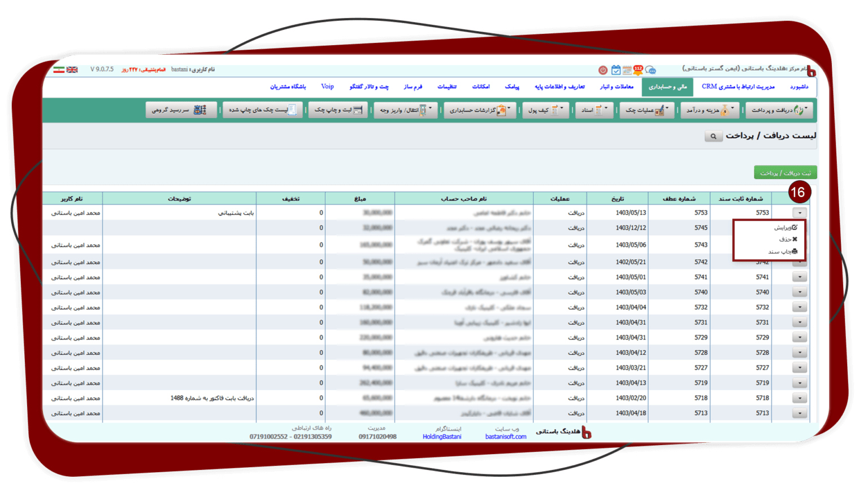Open مدیریت ارتباط با مشتری CRM tab

[738, 87]
